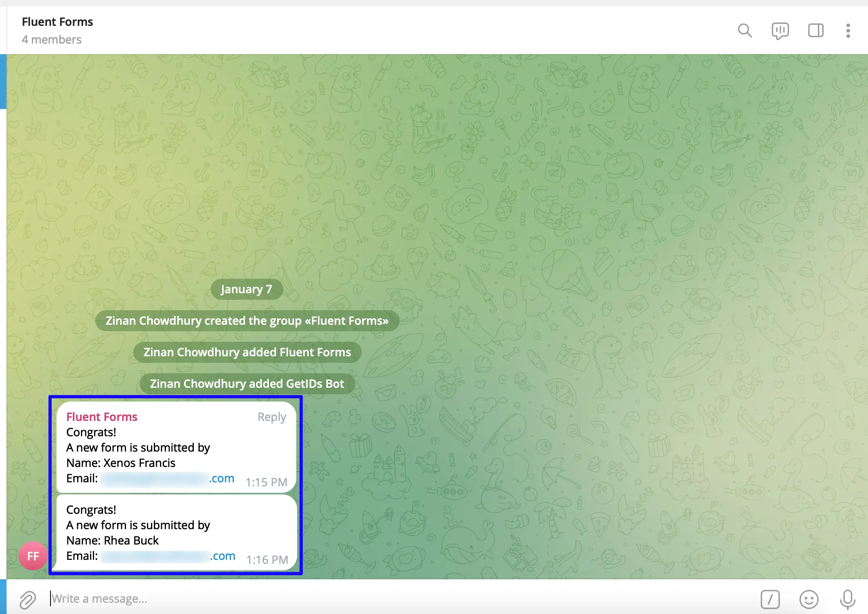
Task: Open in-chat search with magnifier icon
Action: tap(745, 30)
